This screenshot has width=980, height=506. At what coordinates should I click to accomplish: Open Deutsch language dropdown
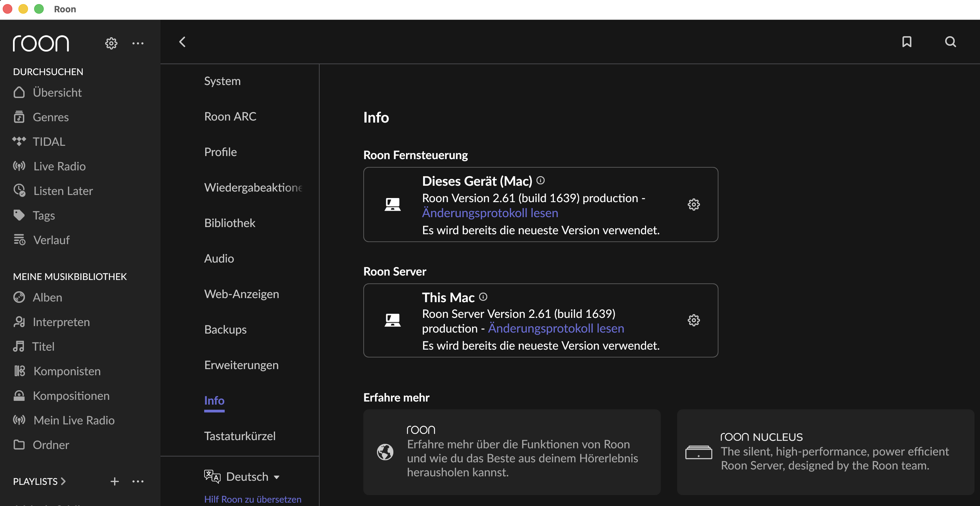pyautogui.click(x=253, y=477)
